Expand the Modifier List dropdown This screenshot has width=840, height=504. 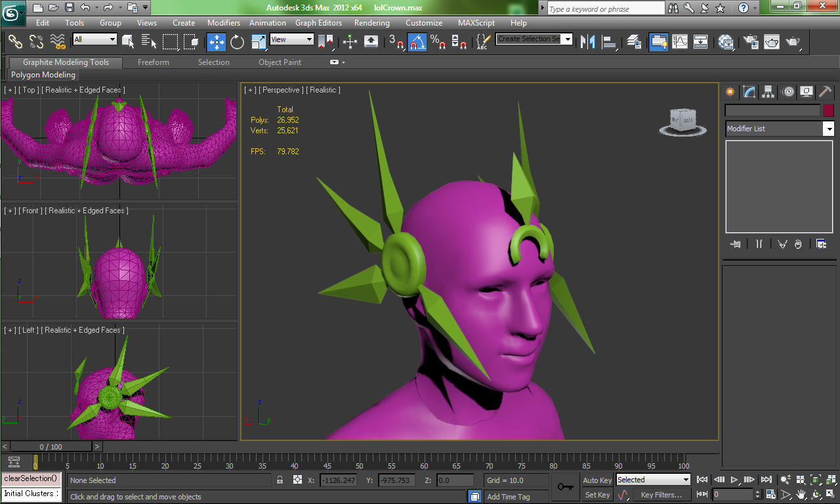tap(828, 129)
